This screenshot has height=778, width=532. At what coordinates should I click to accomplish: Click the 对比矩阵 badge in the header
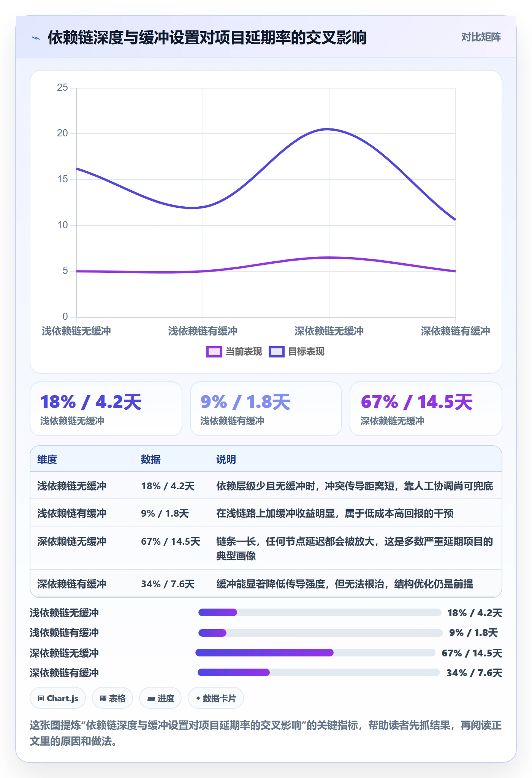(x=481, y=37)
